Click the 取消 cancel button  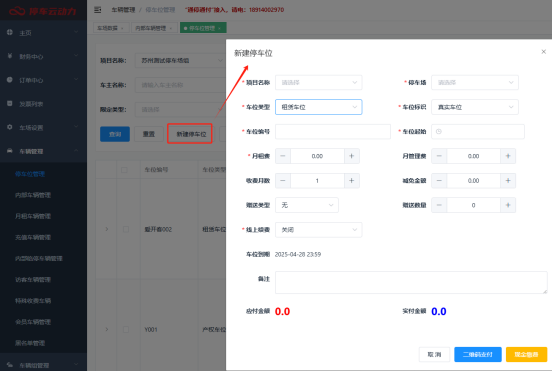(434, 354)
